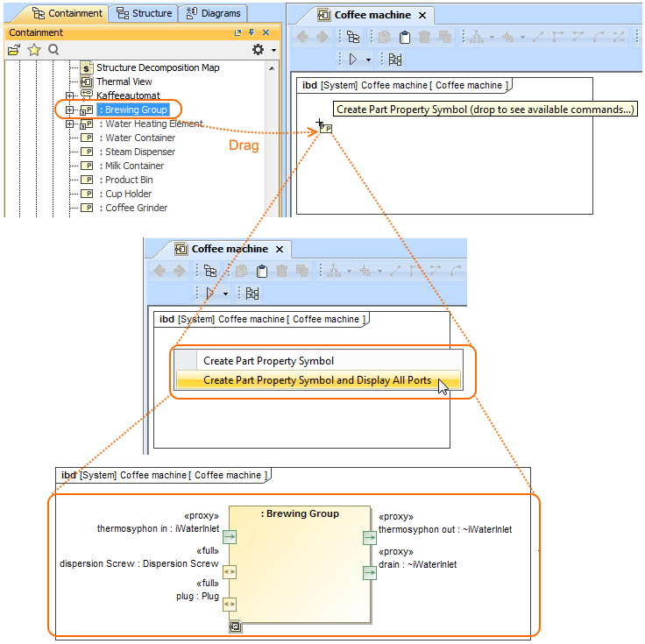The width and height of the screenshot is (645, 644).
Task: Click the favorites star icon in Containment panel
Action: 34,50
